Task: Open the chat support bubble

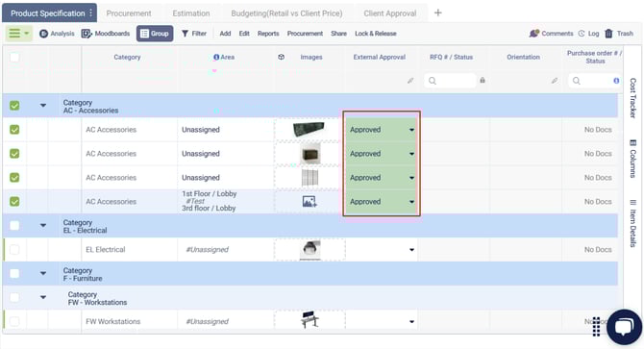Action: (624, 327)
